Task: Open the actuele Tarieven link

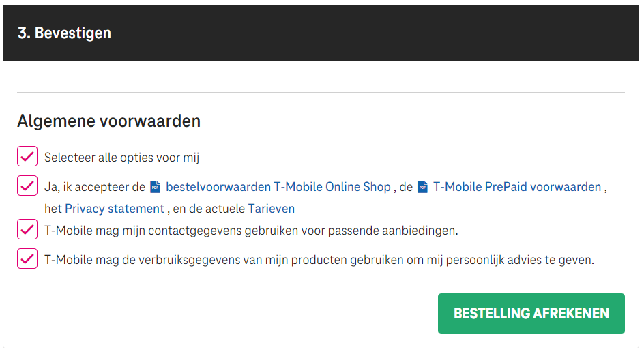Action: (272, 209)
